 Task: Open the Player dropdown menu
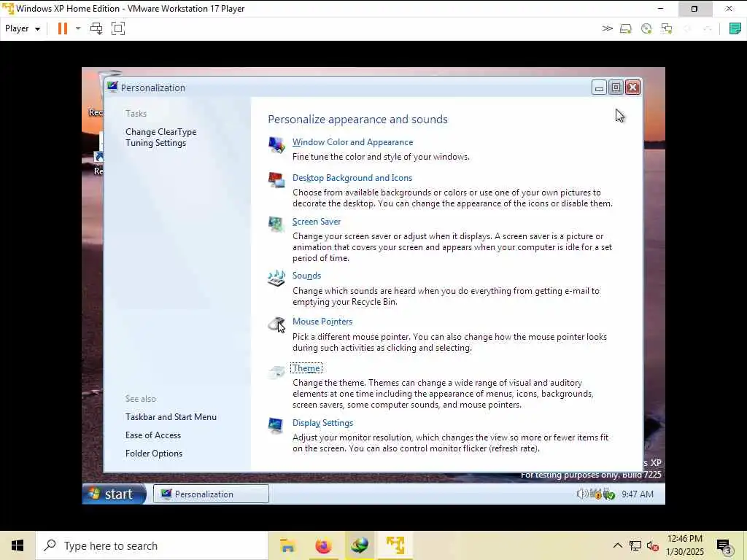click(x=23, y=28)
